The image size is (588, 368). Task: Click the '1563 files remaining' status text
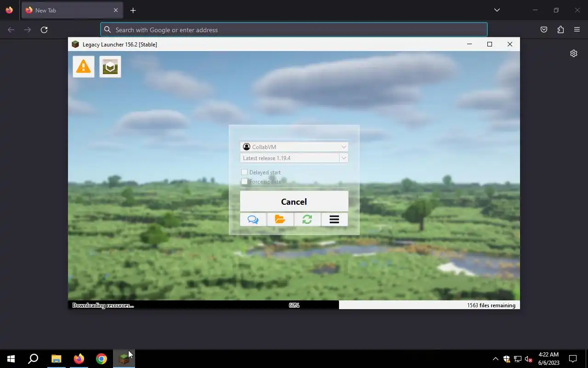pos(491,305)
